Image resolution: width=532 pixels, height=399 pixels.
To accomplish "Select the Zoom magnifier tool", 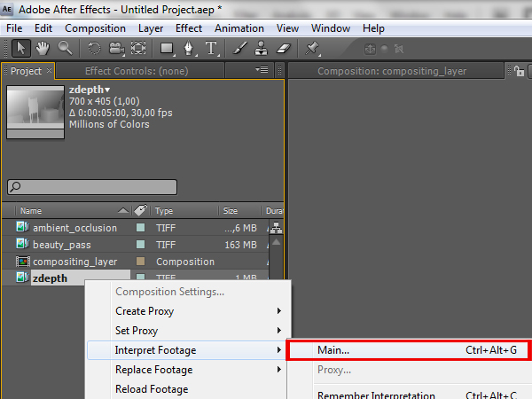I will 65,48.
